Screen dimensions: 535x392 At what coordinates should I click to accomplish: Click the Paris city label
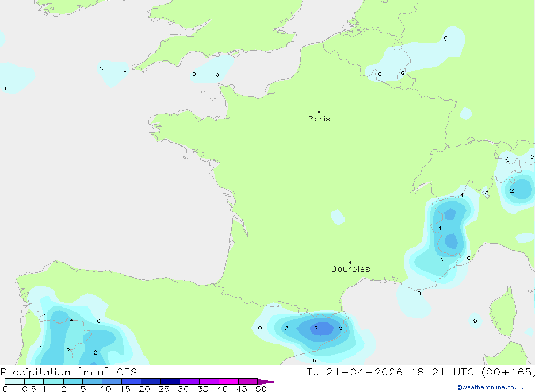[x=319, y=119]
